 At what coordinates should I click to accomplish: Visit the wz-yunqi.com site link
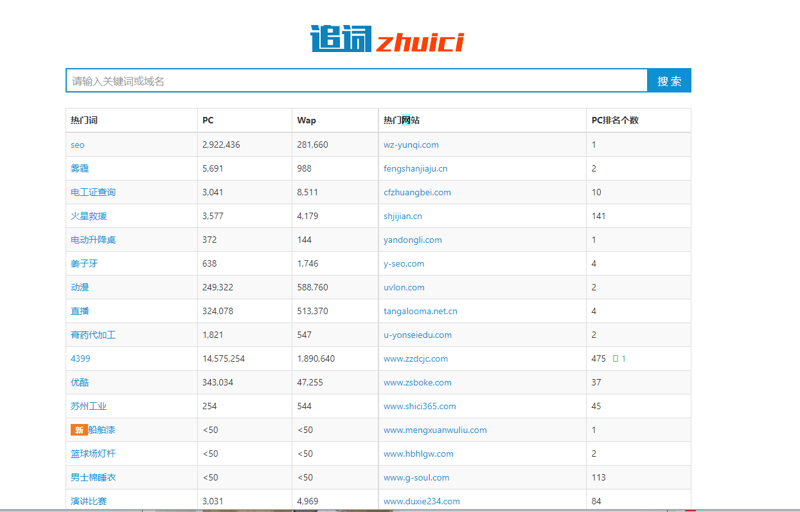point(411,145)
